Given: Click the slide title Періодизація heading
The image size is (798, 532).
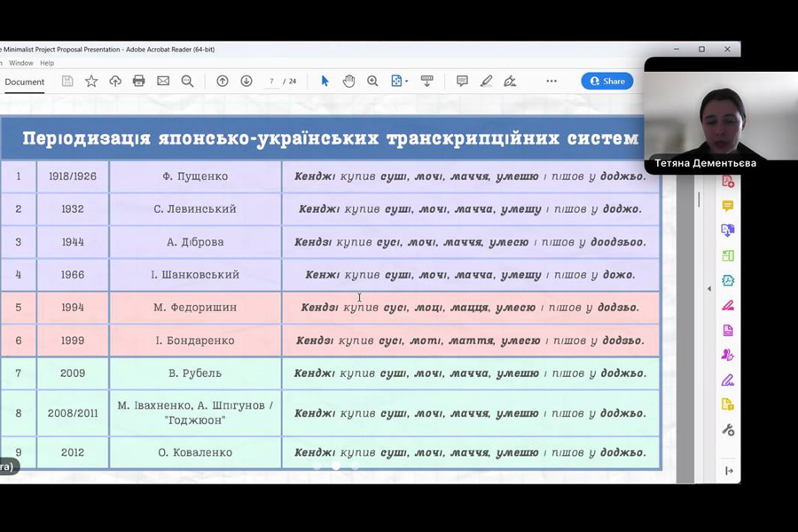Looking at the screenshot, I should [x=331, y=138].
